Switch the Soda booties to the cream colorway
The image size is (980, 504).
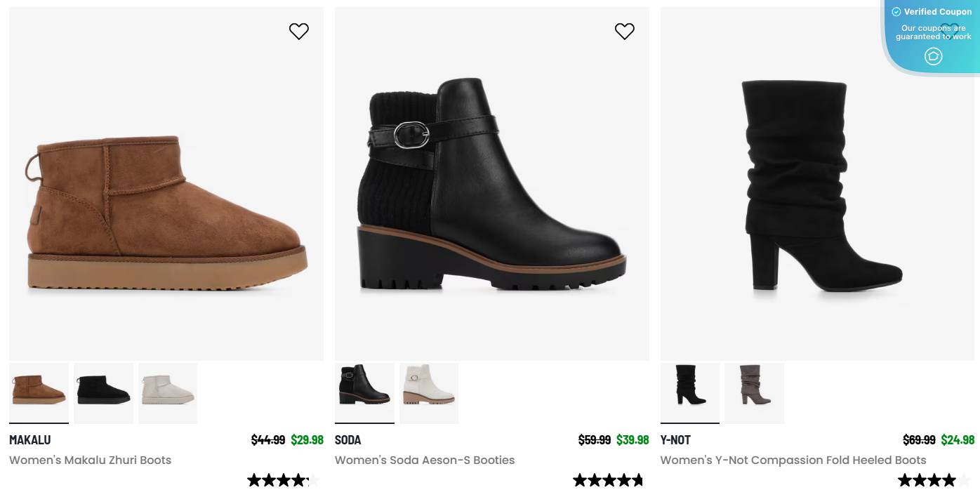coord(429,393)
